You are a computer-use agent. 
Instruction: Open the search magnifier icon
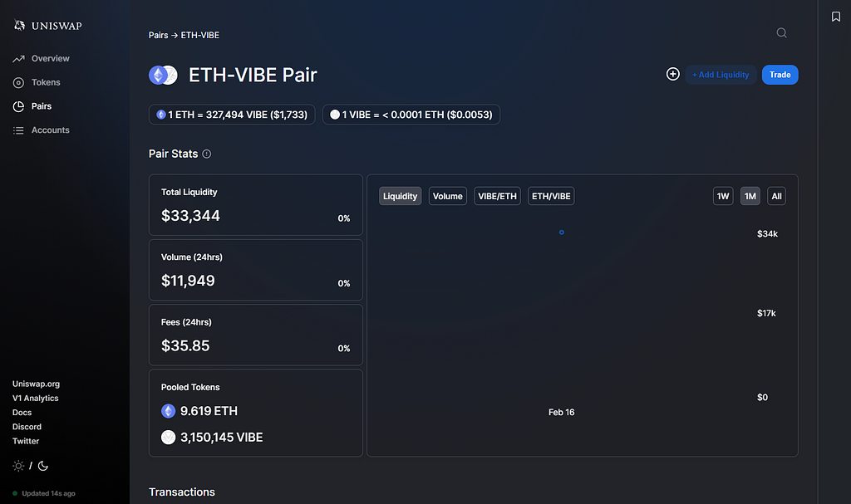[x=781, y=32]
